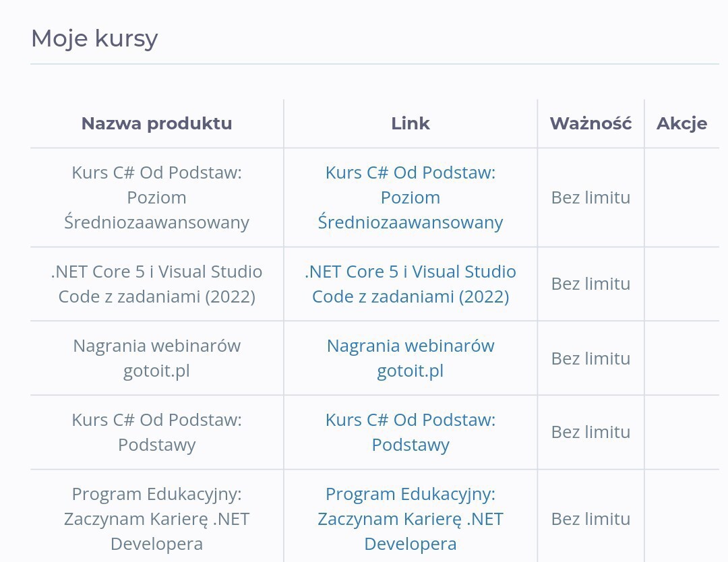Click the Kurs C# Podstawy product name cell
This screenshot has height=562, width=728.
pyautogui.click(x=156, y=432)
